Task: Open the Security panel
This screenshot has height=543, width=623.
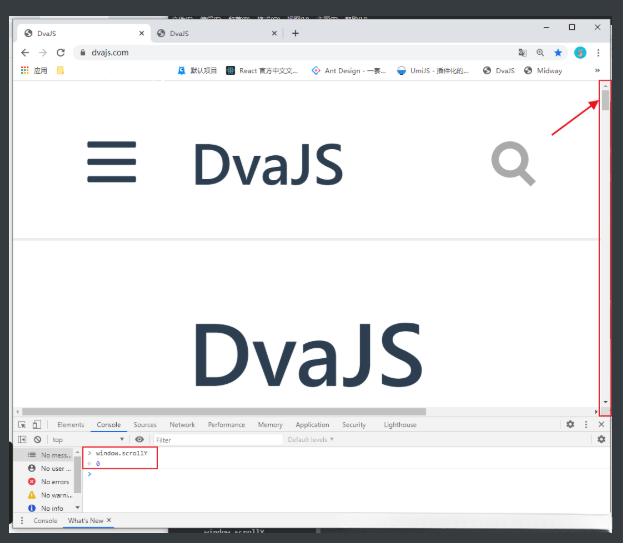Action: tap(354, 425)
